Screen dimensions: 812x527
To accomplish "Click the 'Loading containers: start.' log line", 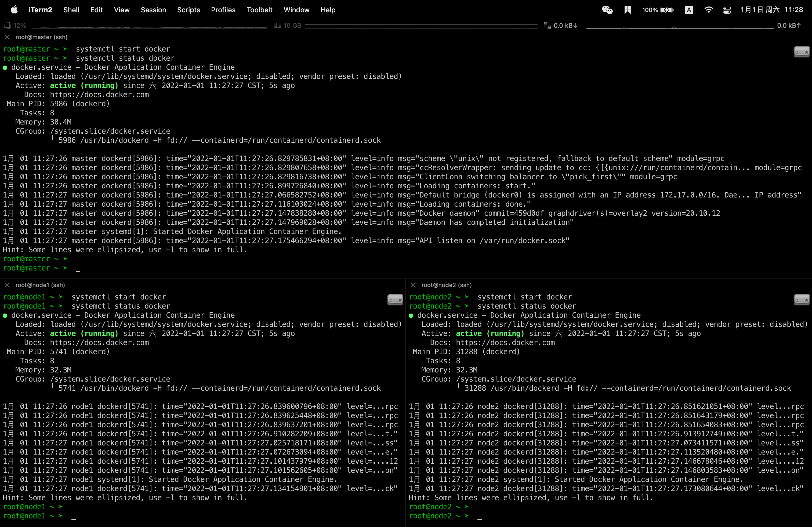I will pos(269,186).
